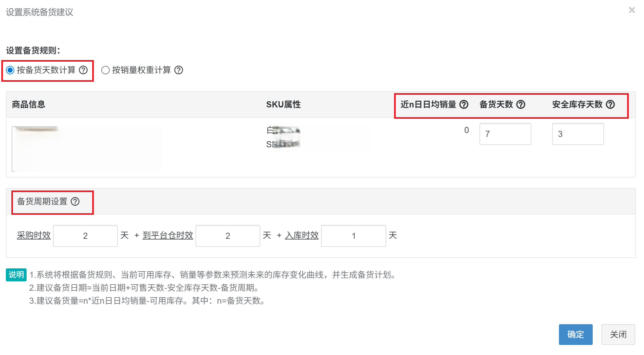Click help icon beside 按销量权重计算

click(x=179, y=70)
